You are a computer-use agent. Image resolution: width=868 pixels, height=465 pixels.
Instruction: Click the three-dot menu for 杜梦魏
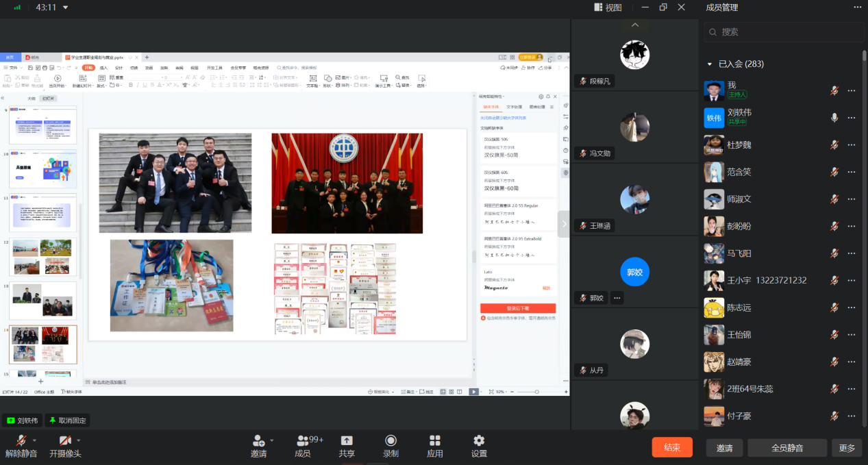[852, 145]
